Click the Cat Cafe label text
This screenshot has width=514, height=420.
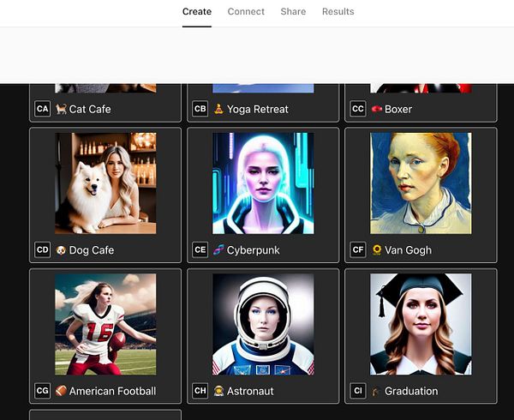coord(90,109)
